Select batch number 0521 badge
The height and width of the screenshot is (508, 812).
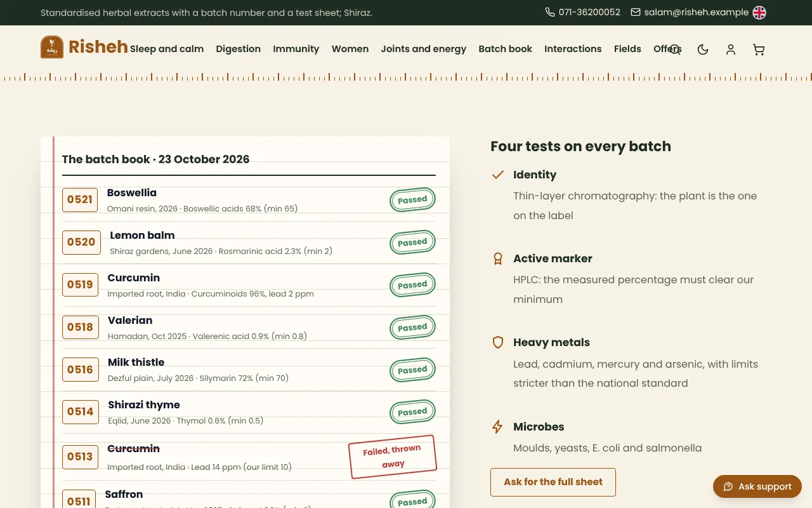coord(80,199)
